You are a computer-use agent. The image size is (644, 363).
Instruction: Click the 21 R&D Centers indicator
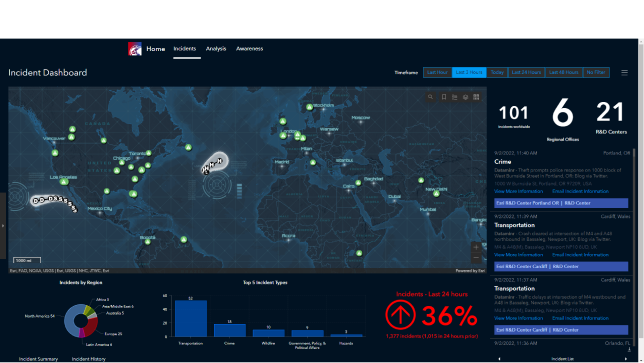tap(611, 117)
